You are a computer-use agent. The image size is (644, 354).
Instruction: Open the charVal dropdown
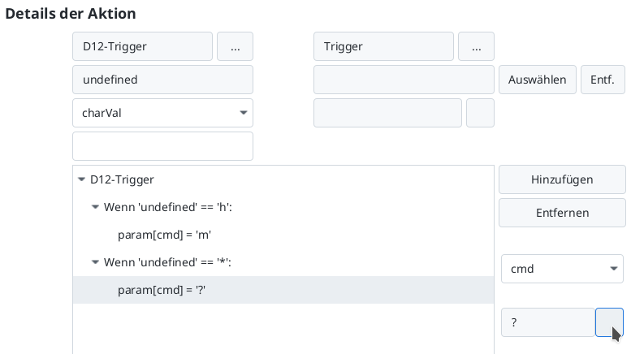tap(162, 113)
